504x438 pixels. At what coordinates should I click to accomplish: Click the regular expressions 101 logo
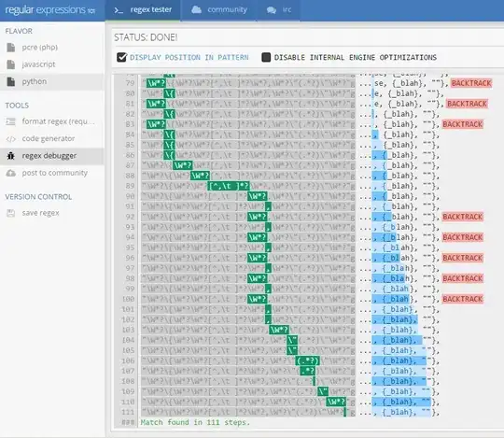pos(50,10)
